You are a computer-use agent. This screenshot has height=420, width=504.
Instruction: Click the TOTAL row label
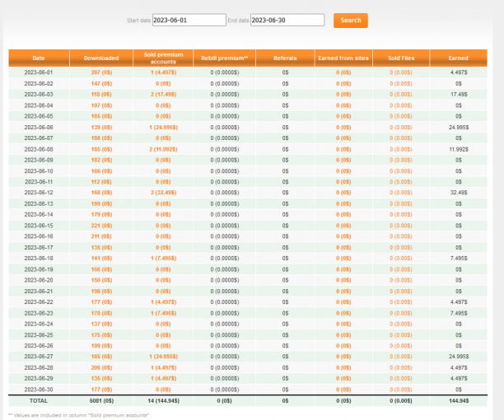coord(39,401)
